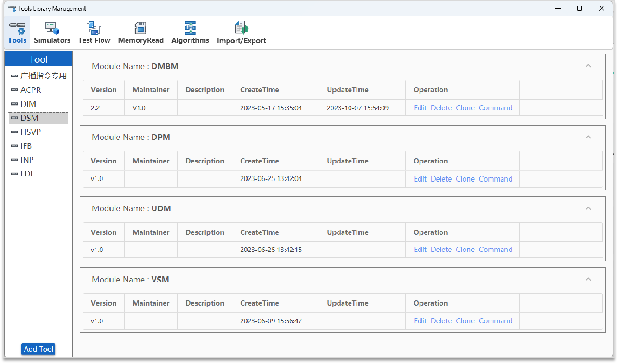Image resolution: width=618 pixels, height=364 pixels.
Task: Click UDM CreateTime 2023-06-25 13:42:15
Action: coord(275,249)
